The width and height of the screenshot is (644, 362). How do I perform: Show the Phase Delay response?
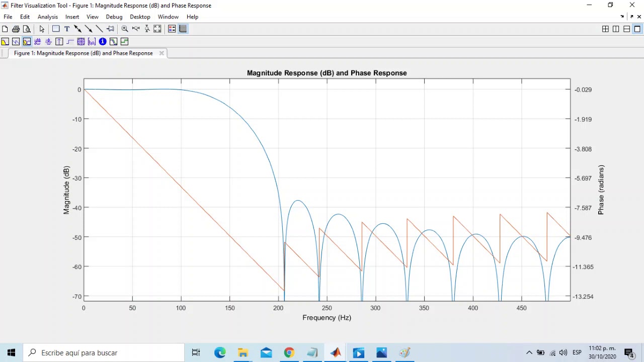48,42
